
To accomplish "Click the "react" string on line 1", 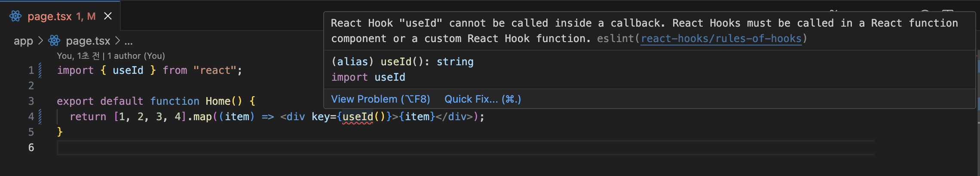I will (214, 70).
